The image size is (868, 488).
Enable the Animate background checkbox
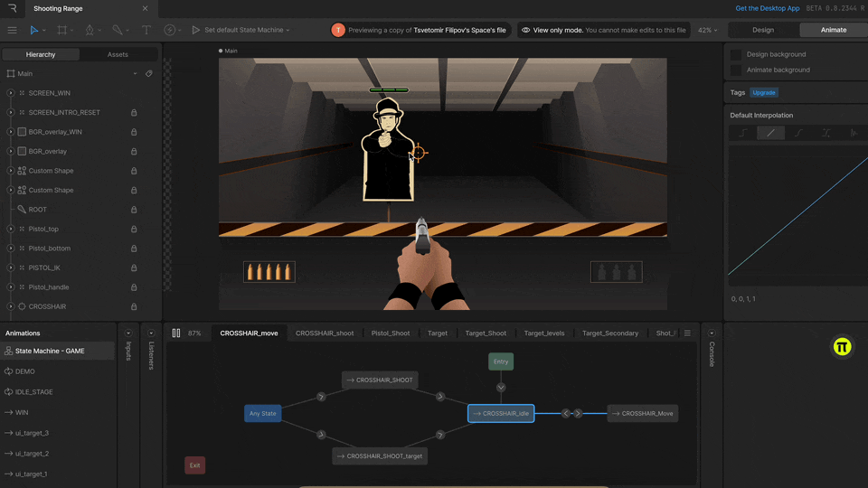pos(736,70)
